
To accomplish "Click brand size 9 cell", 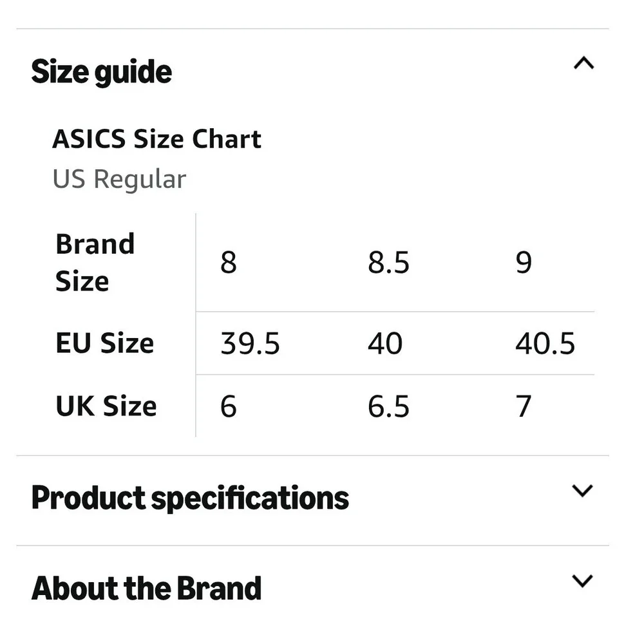I will click(x=524, y=263).
